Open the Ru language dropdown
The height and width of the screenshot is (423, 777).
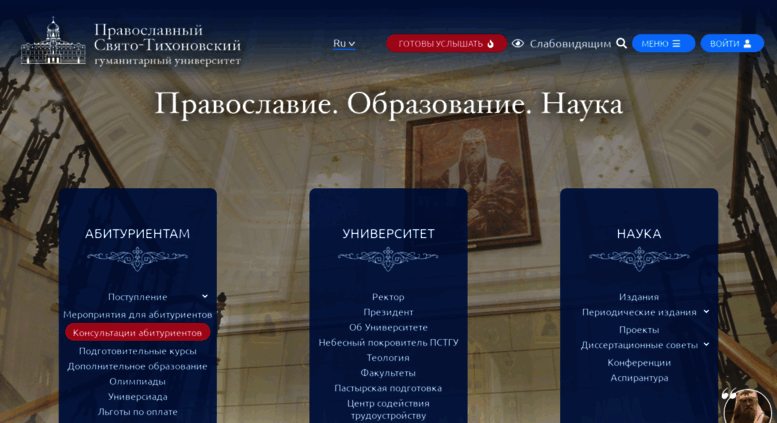pos(344,44)
